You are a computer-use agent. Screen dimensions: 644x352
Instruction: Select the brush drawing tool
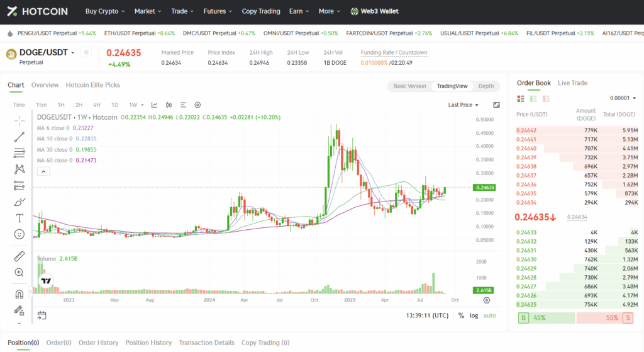coord(19,202)
